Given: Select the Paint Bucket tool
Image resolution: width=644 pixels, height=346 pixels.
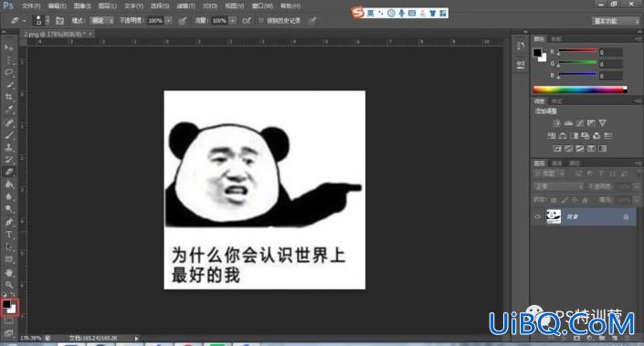Looking at the screenshot, I should click(8, 184).
